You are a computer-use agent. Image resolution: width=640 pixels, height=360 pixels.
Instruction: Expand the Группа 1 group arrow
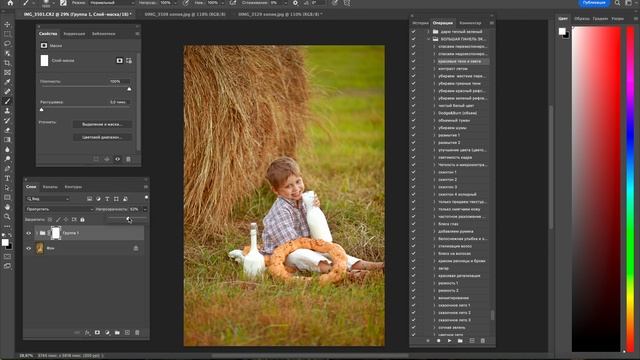37,233
